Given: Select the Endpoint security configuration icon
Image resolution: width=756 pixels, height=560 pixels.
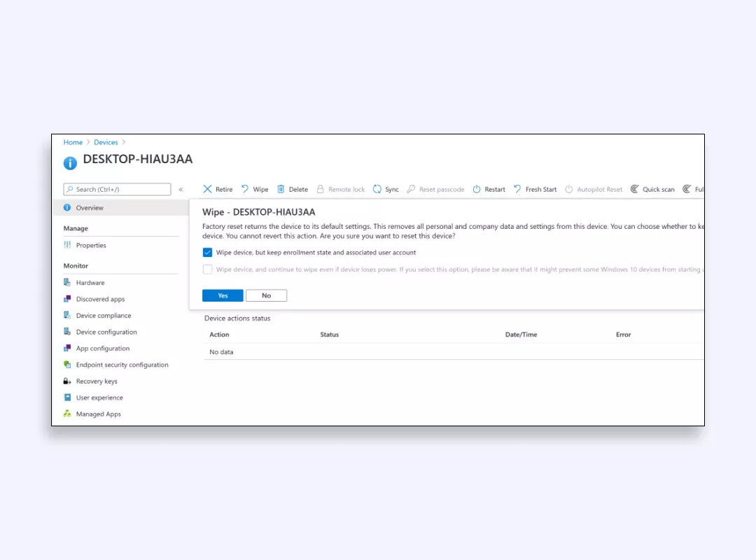Looking at the screenshot, I should (x=66, y=364).
